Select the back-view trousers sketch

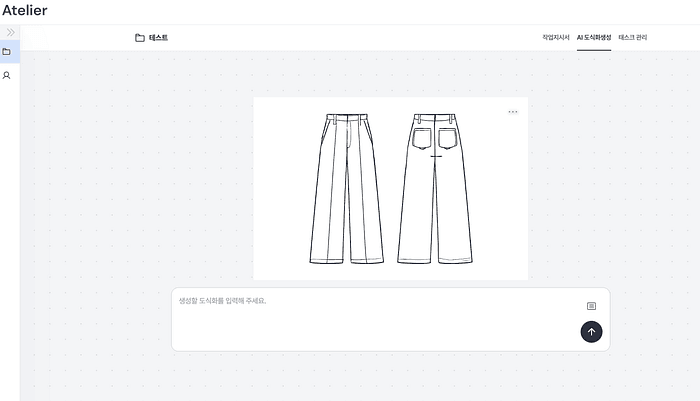(435, 188)
